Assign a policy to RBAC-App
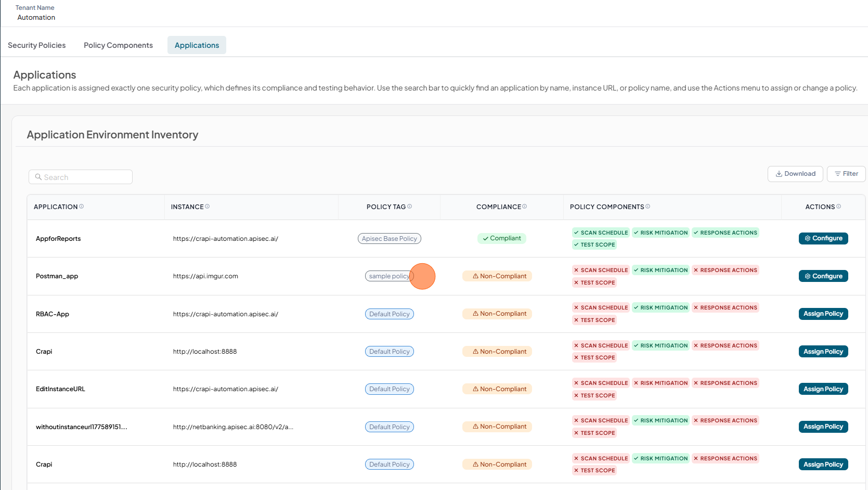Image resolution: width=868 pixels, height=490 pixels. (x=823, y=314)
